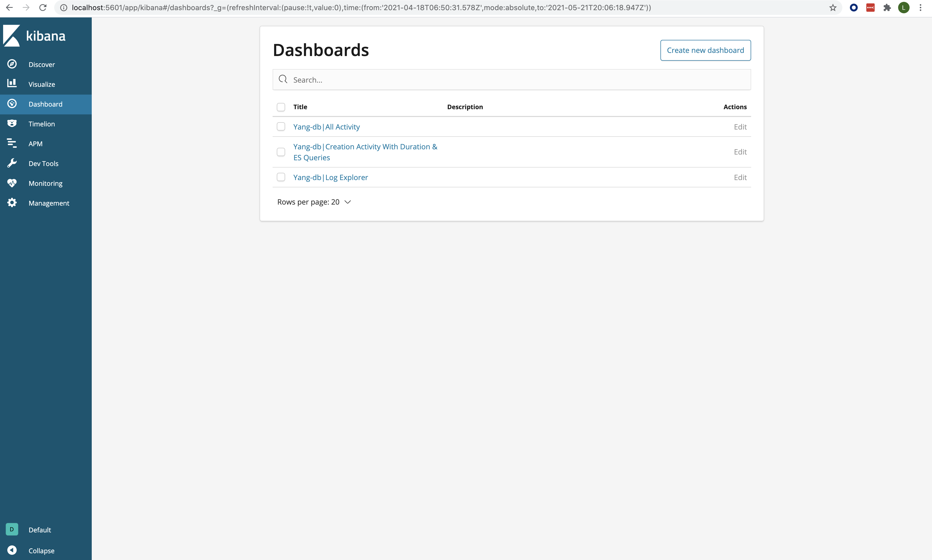Viewport: 932px width, 560px height.
Task: Click the Default space label
Action: tap(40, 530)
